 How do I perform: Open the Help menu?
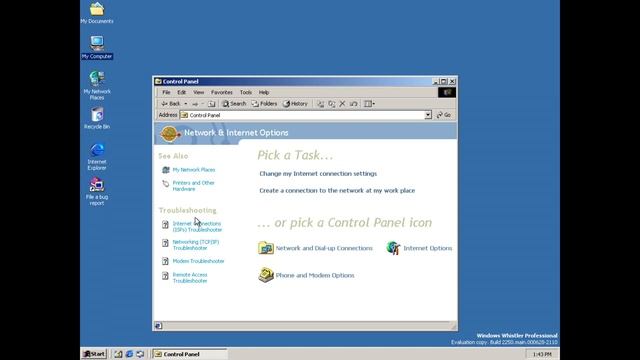click(x=264, y=93)
